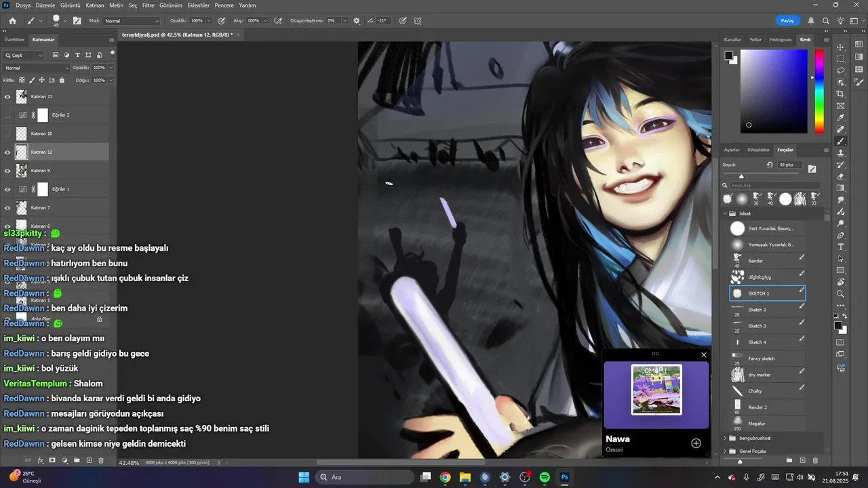Open the brush Mod blend dropdown
Viewport: 868px width, 488px height.
pyautogui.click(x=132, y=21)
